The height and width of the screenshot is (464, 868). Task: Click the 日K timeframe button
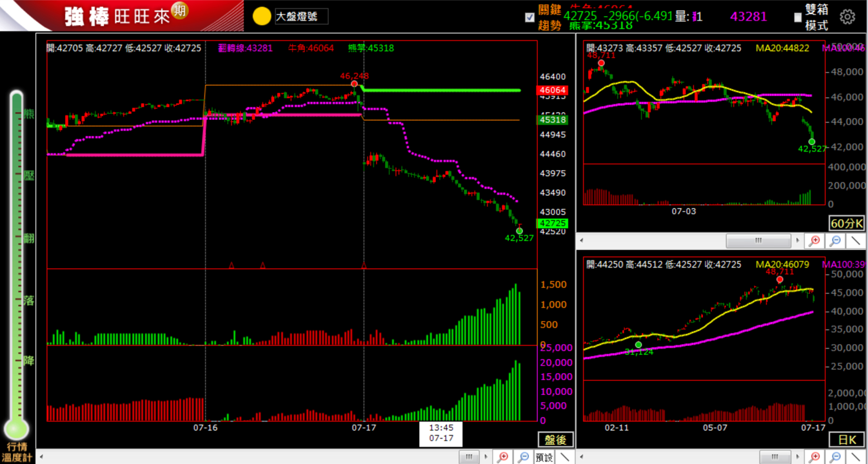tap(847, 440)
